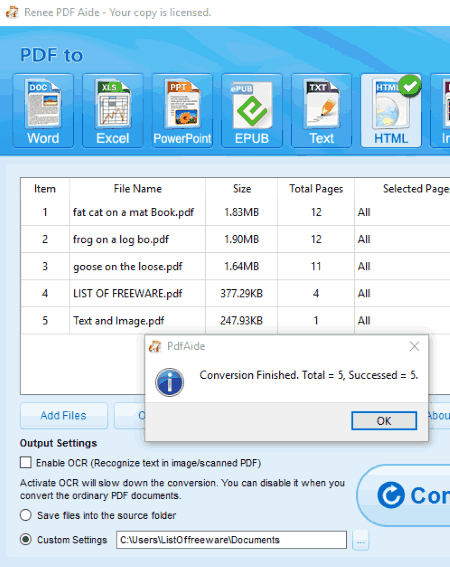
Task: Select the Custom Settings radio button
Action: 26,540
